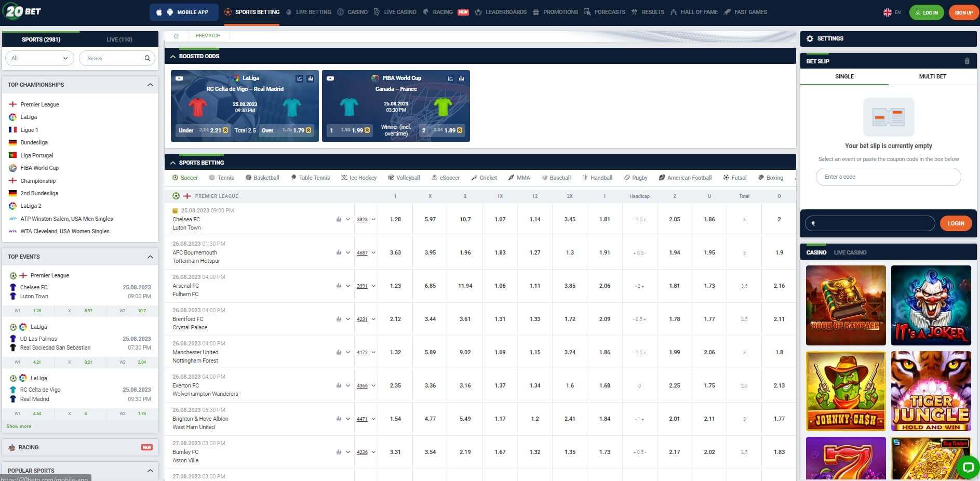
Task: Collapse the Boosted Odds panel
Action: [x=172, y=56]
